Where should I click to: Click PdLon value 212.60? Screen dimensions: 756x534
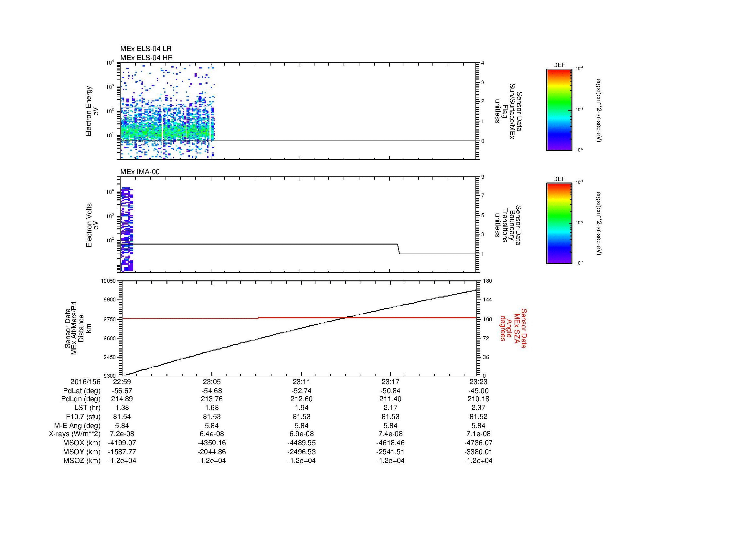click(x=301, y=399)
